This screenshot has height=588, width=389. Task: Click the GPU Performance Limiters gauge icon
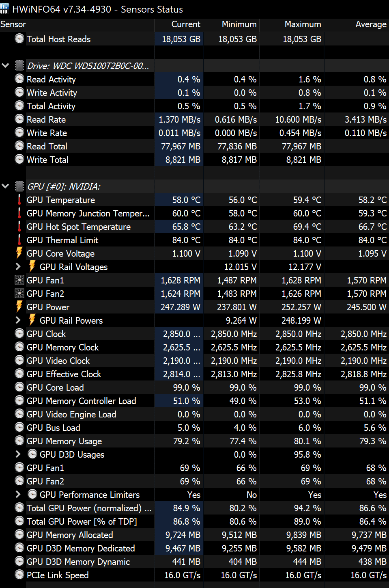[32, 494]
